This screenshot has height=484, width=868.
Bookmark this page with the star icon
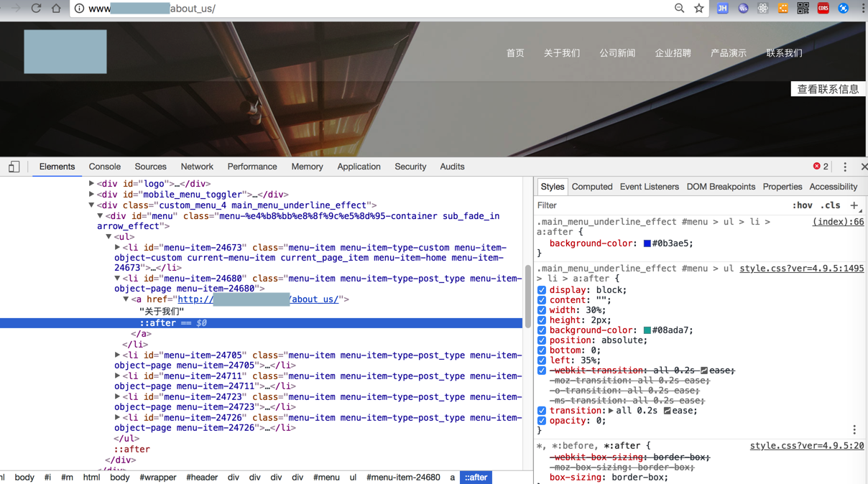click(x=699, y=9)
